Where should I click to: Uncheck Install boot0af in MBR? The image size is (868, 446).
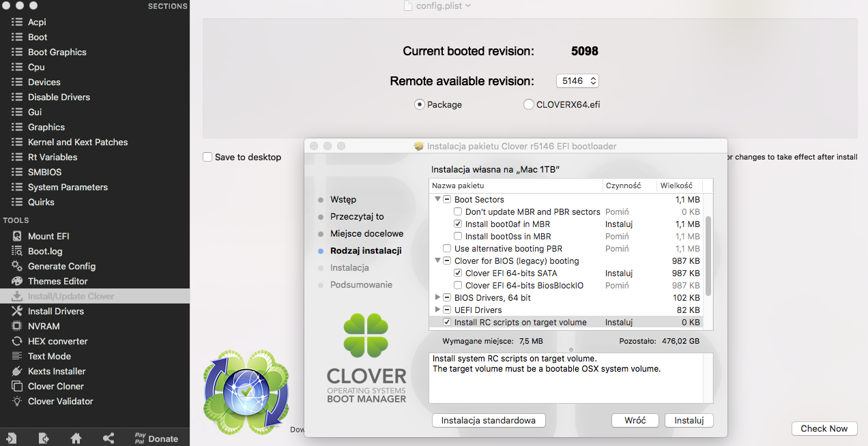pyautogui.click(x=458, y=224)
